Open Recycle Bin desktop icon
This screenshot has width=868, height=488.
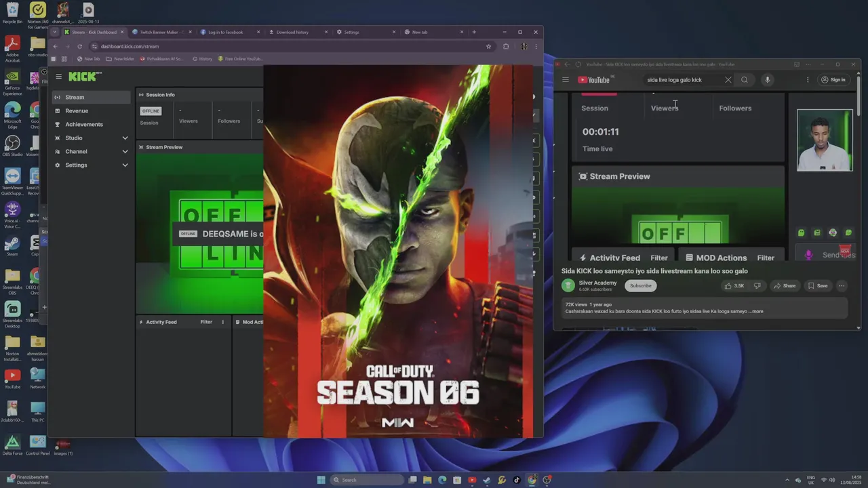[x=12, y=13]
